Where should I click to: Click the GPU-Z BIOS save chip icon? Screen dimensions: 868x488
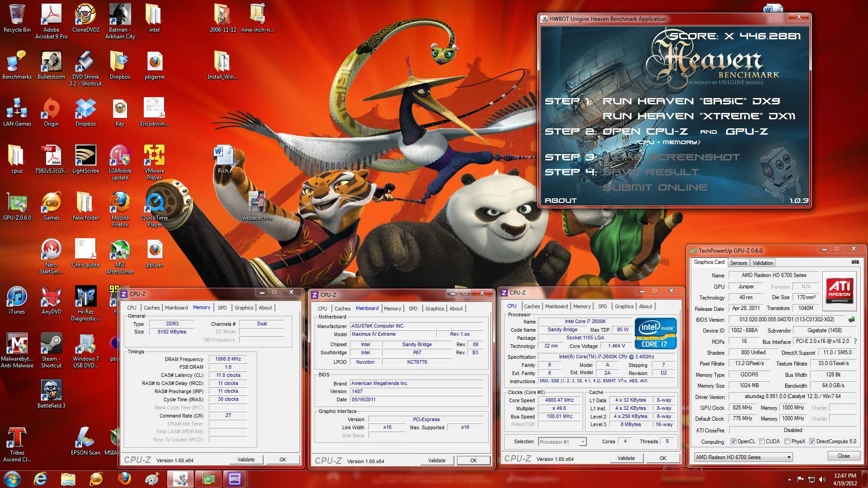[852, 319]
